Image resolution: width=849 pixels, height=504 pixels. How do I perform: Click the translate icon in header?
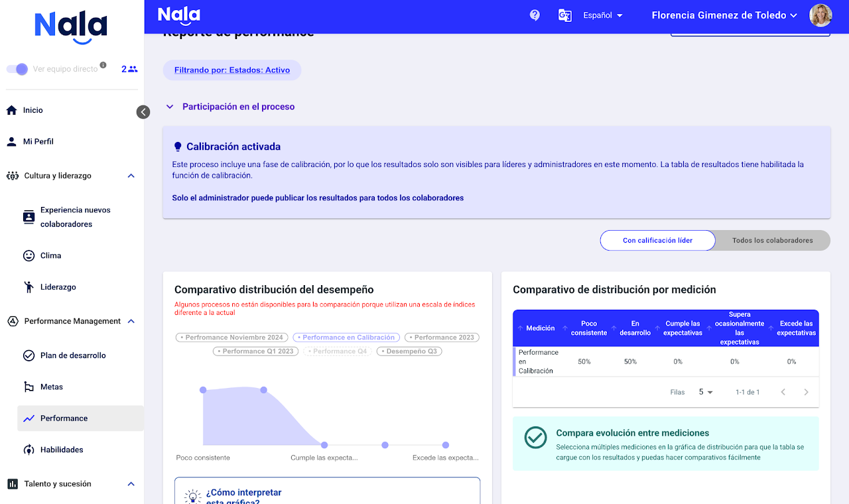coord(564,15)
